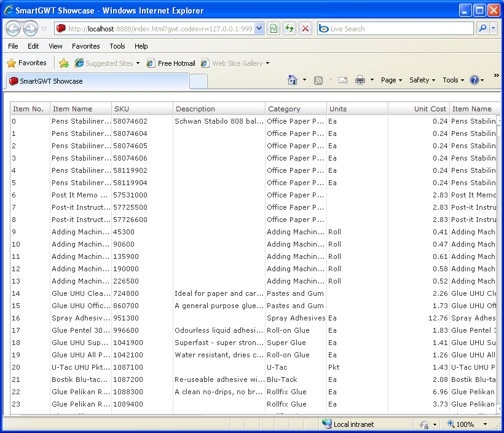This screenshot has height=433, width=504.
Task: Open the View menu
Action: 55,46
